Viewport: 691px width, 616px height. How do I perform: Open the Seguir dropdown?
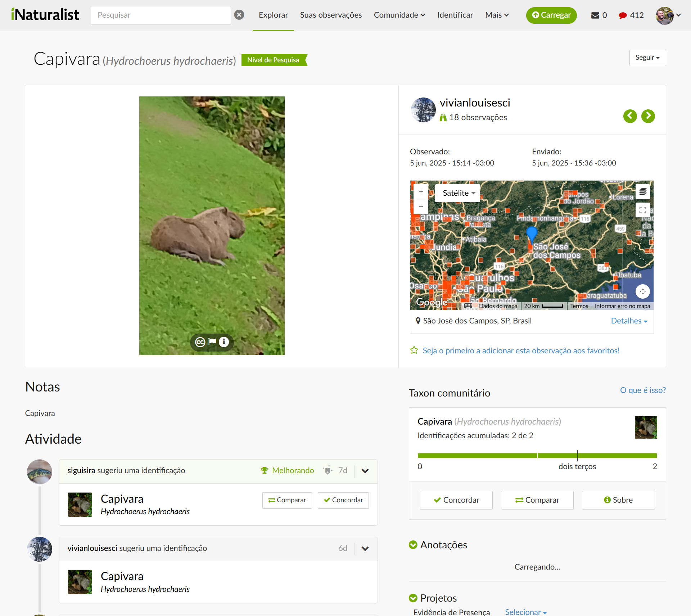647,58
